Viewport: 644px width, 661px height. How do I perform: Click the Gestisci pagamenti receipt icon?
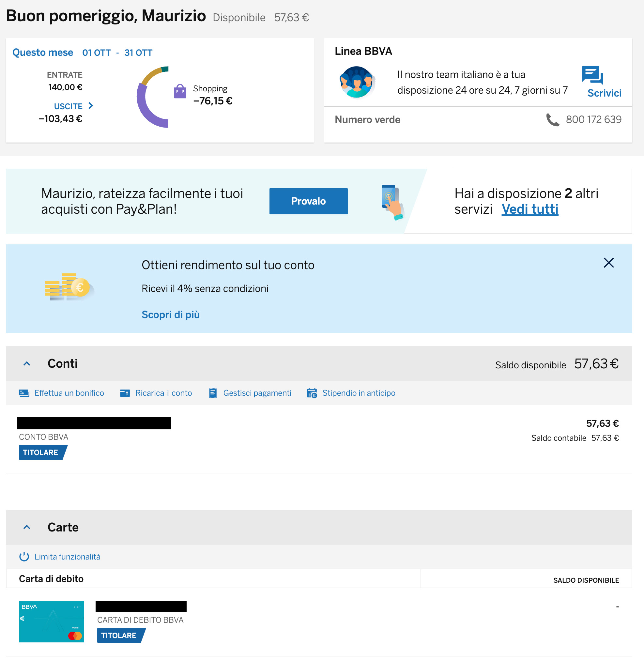(213, 393)
